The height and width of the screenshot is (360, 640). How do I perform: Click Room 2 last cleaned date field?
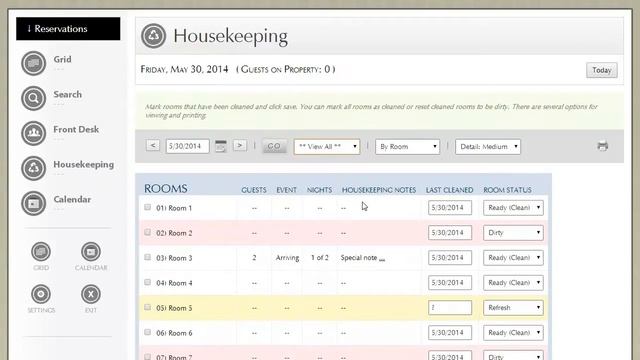coord(450,233)
